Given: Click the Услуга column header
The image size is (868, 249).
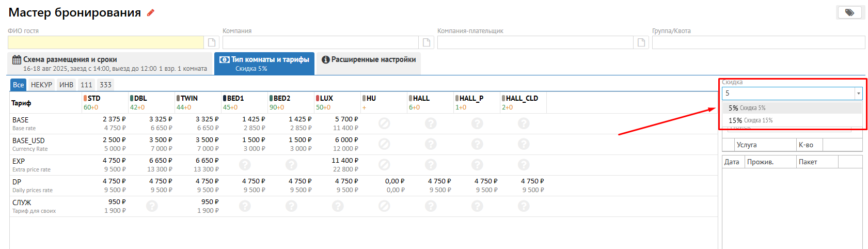Looking at the screenshot, I should [x=765, y=145].
